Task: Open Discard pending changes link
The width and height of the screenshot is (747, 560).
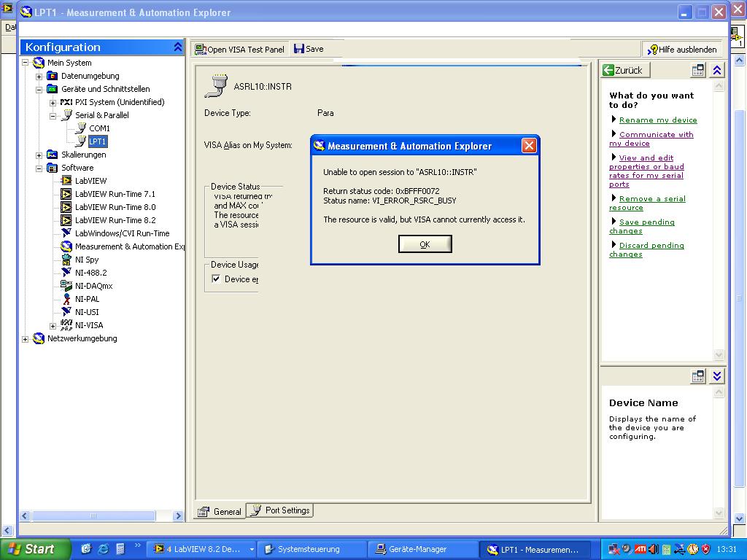Action: (x=646, y=249)
